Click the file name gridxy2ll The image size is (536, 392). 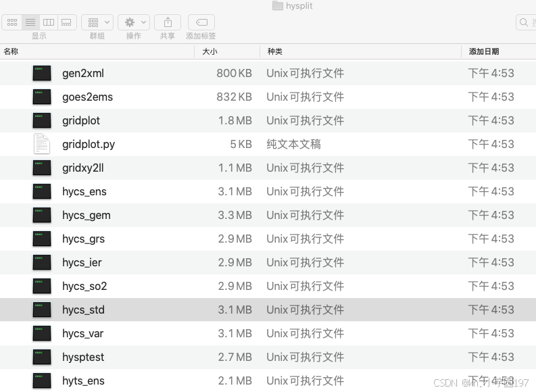pos(83,168)
